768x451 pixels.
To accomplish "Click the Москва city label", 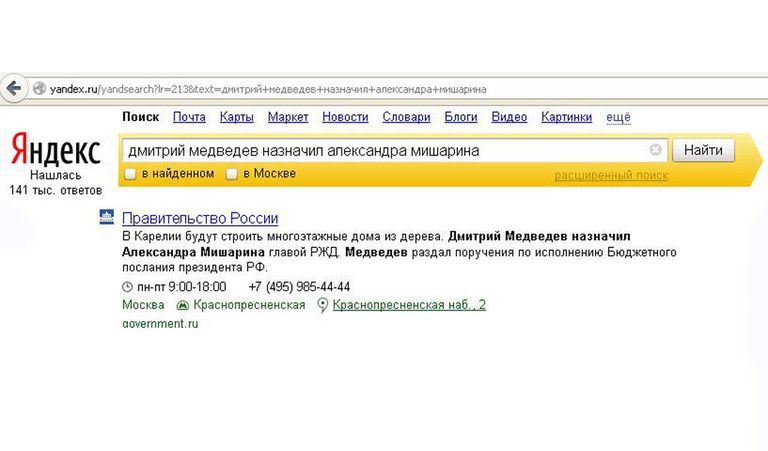I will [x=143, y=305].
